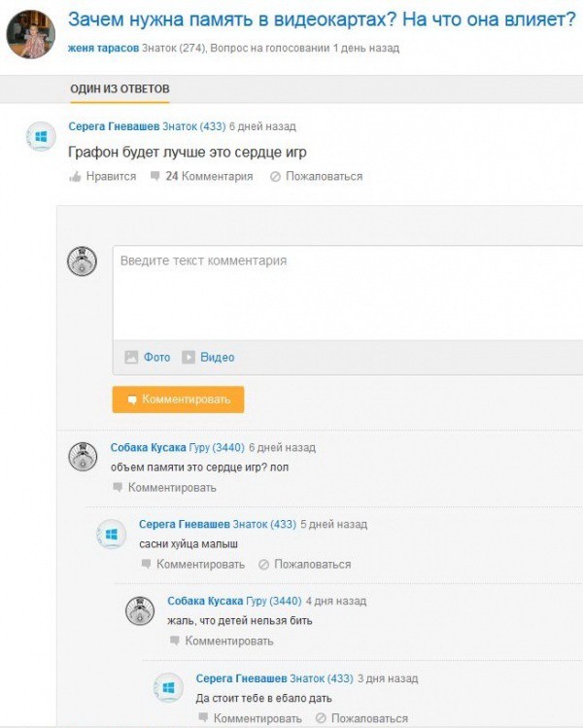Click the 'Фото' image attachment icon
The image size is (583, 728).
point(131,357)
